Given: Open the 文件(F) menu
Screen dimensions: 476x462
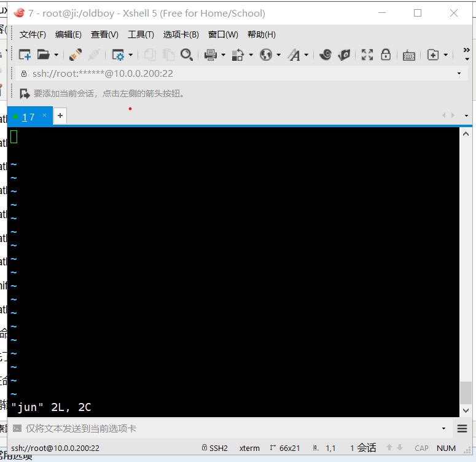Looking at the screenshot, I should point(33,34).
